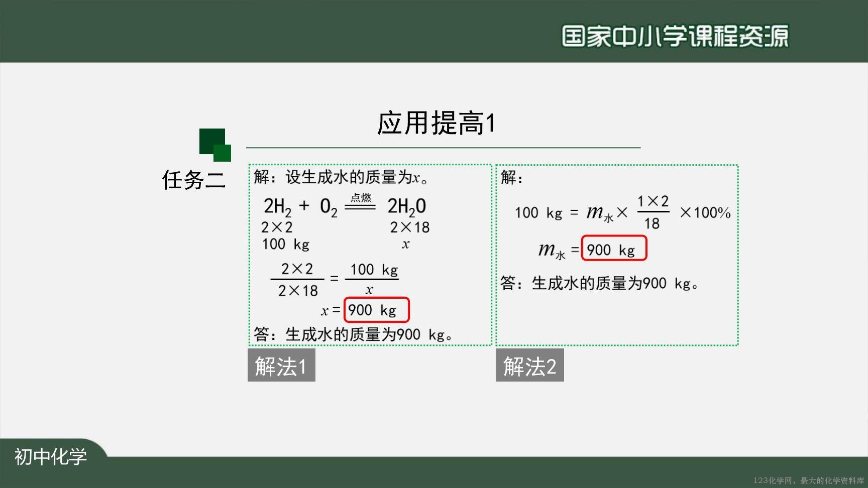The height and width of the screenshot is (488, 868).
Task: Click the 100 kg value under 2H2
Action: 285,245
